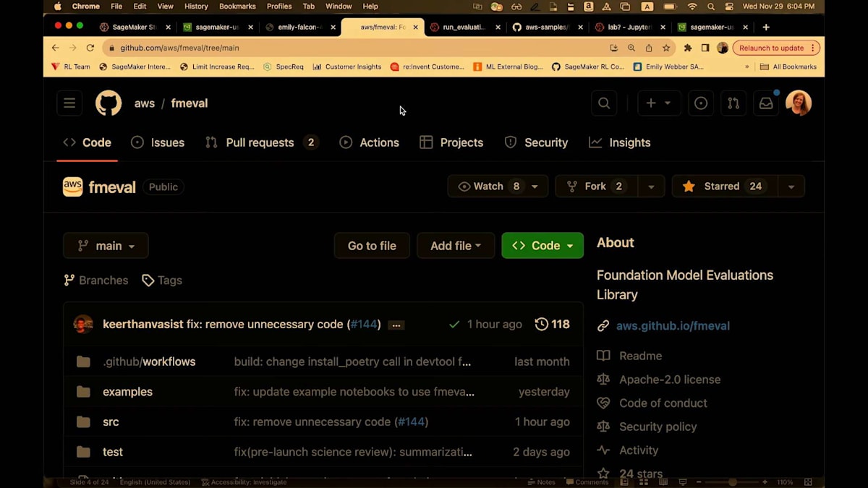868x488 pixels.
Task: Click Relaunch to update button
Action: pos(772,48)
